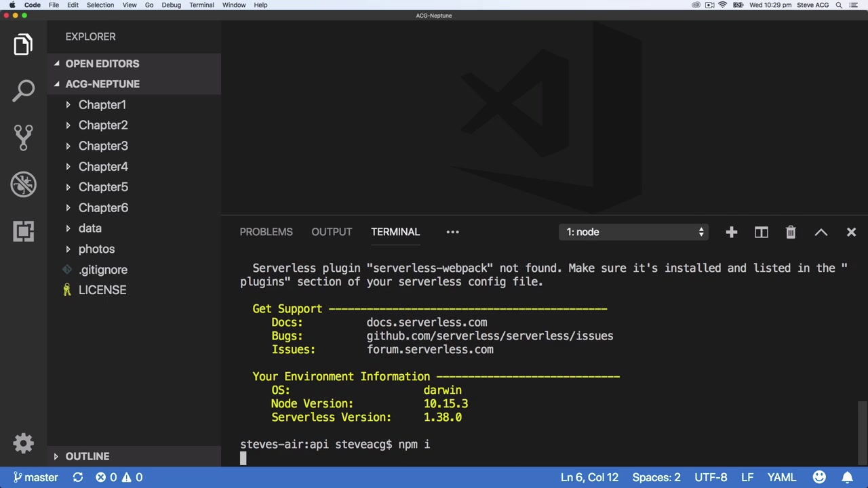Kill terminal with trash icon
The height and width of the screenshot is (488, 868).
[791, 232]
